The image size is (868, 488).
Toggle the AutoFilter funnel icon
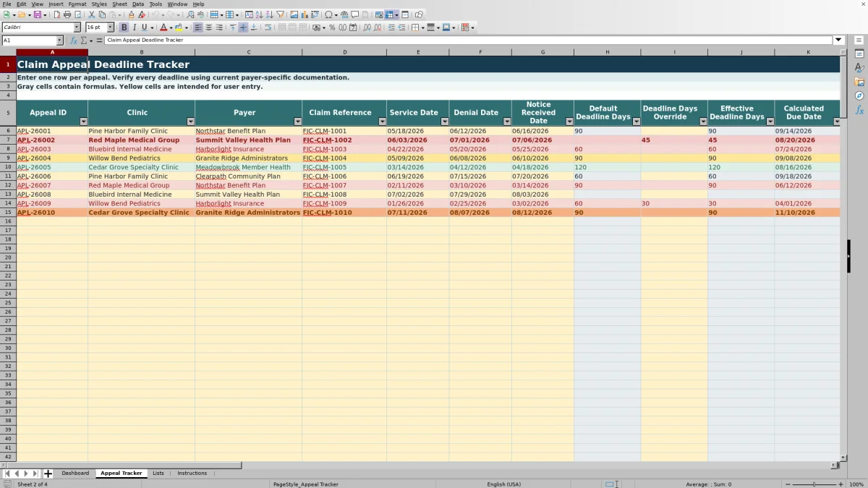pyautogui.click(x=280, y=14)
